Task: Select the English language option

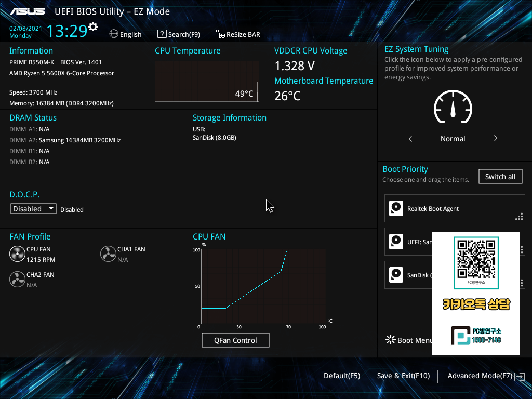Action: click(130, 35)
